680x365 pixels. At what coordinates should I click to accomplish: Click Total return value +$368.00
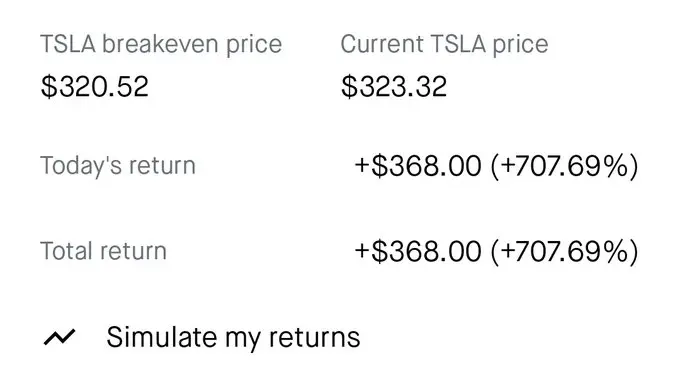click(x=418, y=251)
